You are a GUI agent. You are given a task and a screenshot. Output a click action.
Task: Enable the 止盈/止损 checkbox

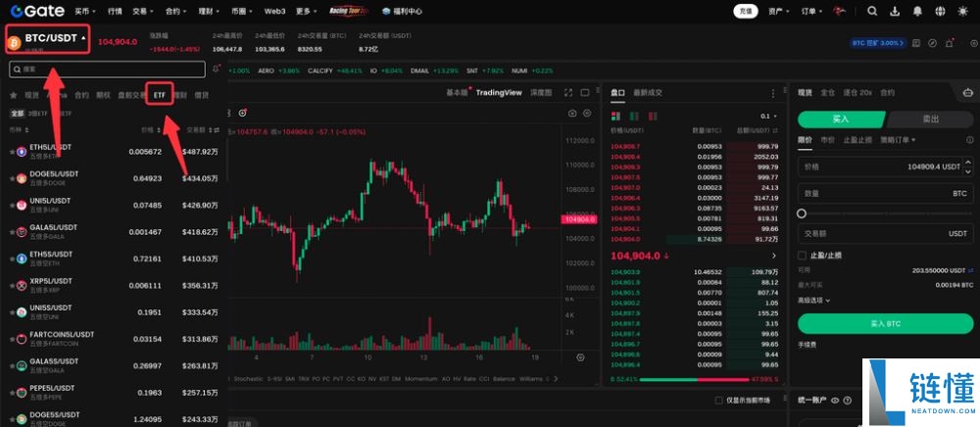point(802,256)
